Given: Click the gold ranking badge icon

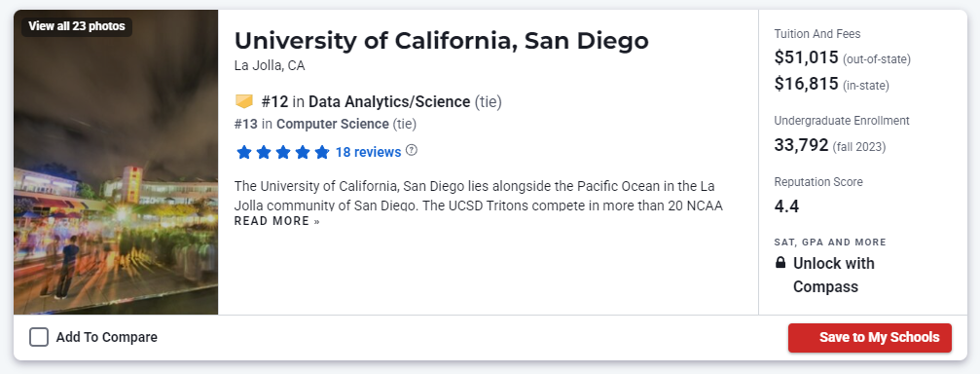Looking at the screenshot, I should click(x=243, y=101).
